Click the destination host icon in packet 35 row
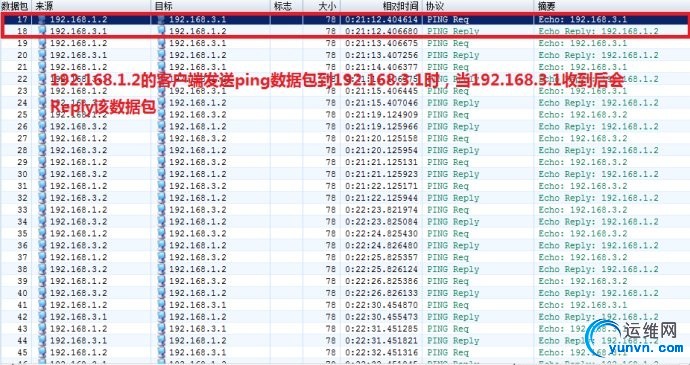The width and height of the screenshot is (690, 365). coord(161,233)
